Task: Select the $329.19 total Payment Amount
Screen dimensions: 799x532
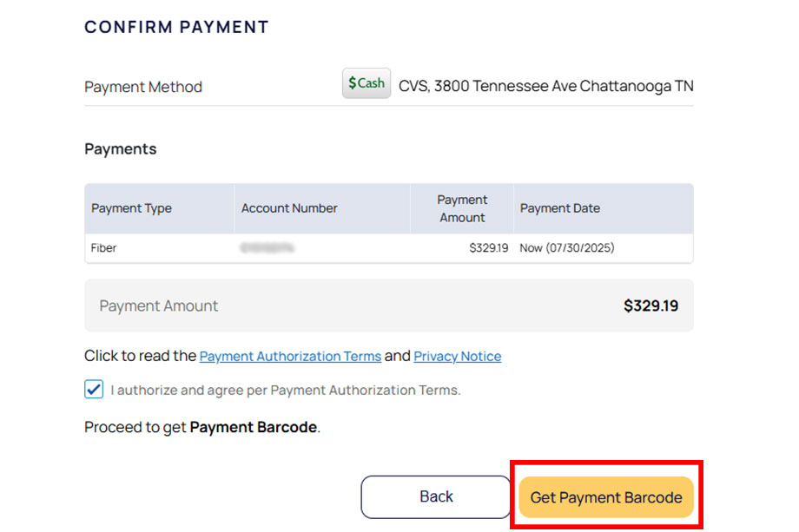Action: (650, 305)
